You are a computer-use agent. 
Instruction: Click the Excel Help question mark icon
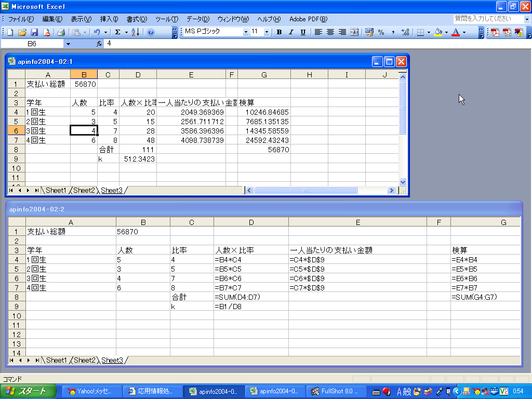(151, 32)
